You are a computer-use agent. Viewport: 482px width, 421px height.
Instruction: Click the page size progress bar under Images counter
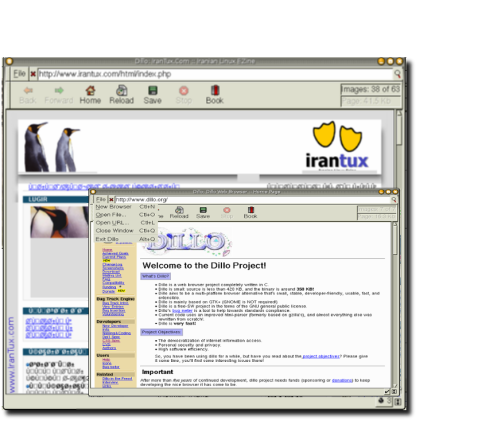click(370, 101)
